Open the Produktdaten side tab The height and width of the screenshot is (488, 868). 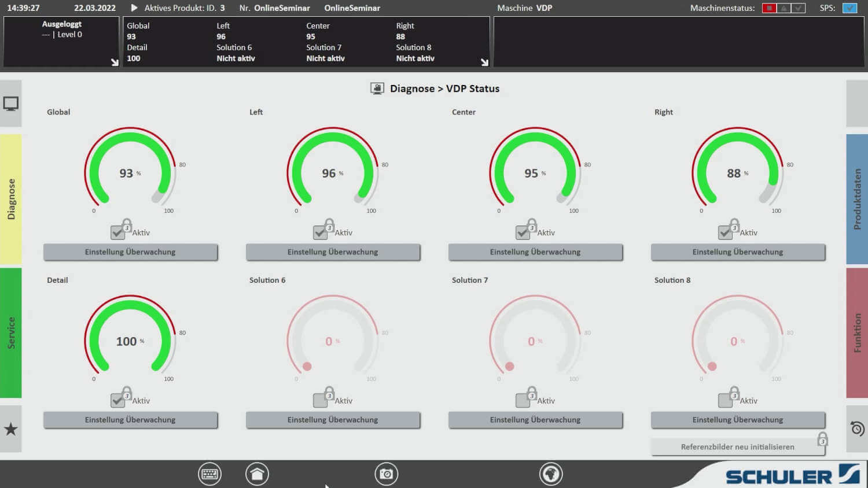coord(857,199)
